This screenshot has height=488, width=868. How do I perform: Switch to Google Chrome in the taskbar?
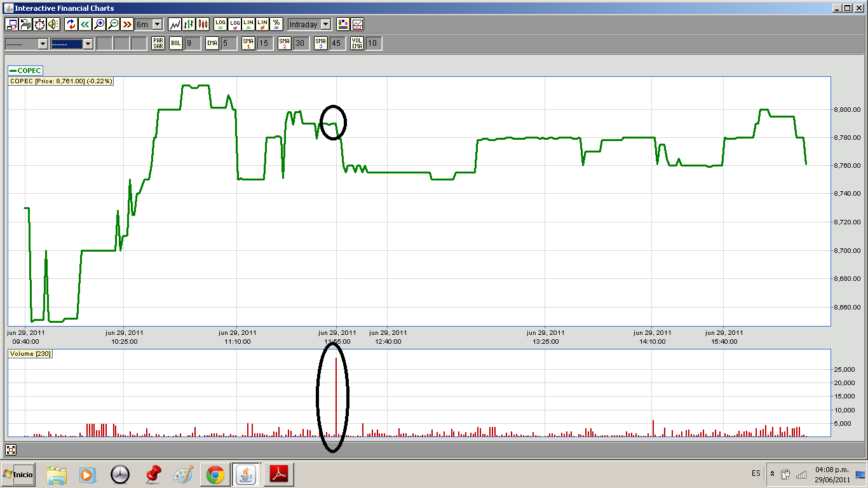[x=215, y=474]
